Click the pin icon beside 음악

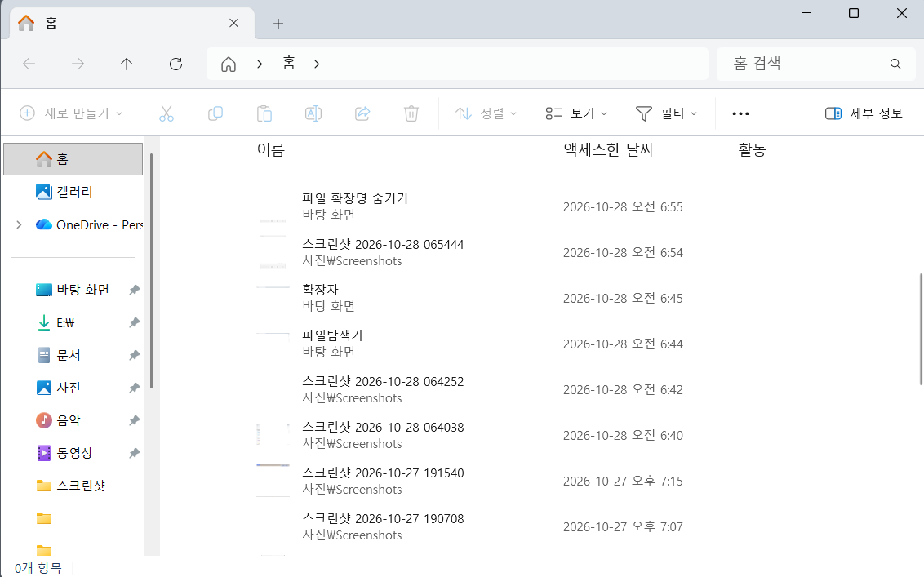click(x=135, y=420)
